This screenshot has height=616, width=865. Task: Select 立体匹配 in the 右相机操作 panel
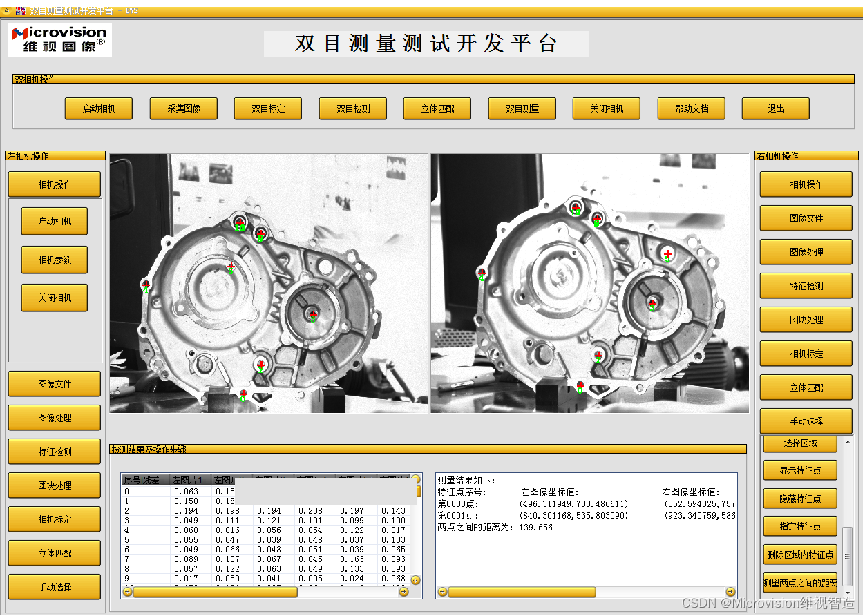(x=806, y=387)
